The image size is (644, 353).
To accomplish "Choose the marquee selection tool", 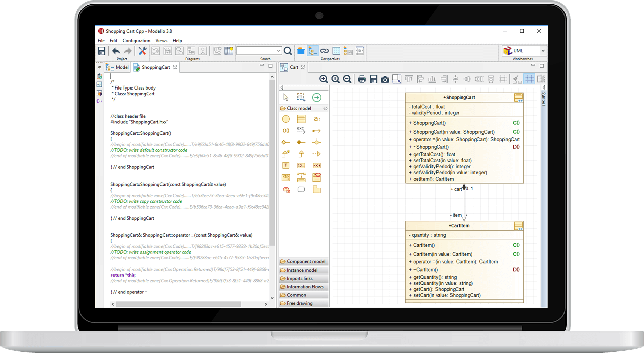I will coord(301,97).
